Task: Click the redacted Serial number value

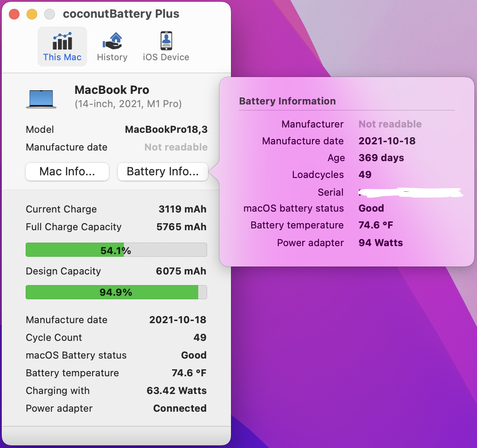Action: [411, 192]
